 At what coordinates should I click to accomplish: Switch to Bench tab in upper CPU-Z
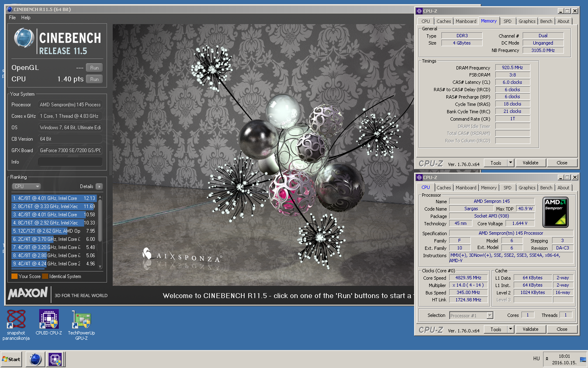pyautogui.click(x=546, y=21)
